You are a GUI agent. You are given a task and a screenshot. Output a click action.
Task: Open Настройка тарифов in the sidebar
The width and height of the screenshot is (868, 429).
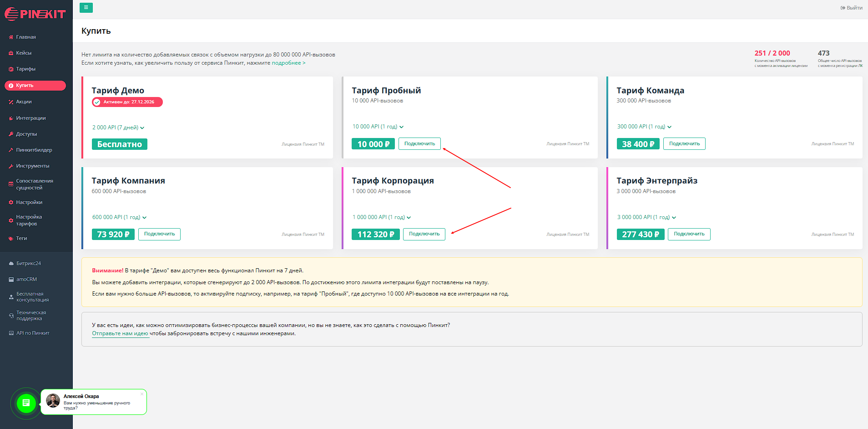[x=29, y=220]
